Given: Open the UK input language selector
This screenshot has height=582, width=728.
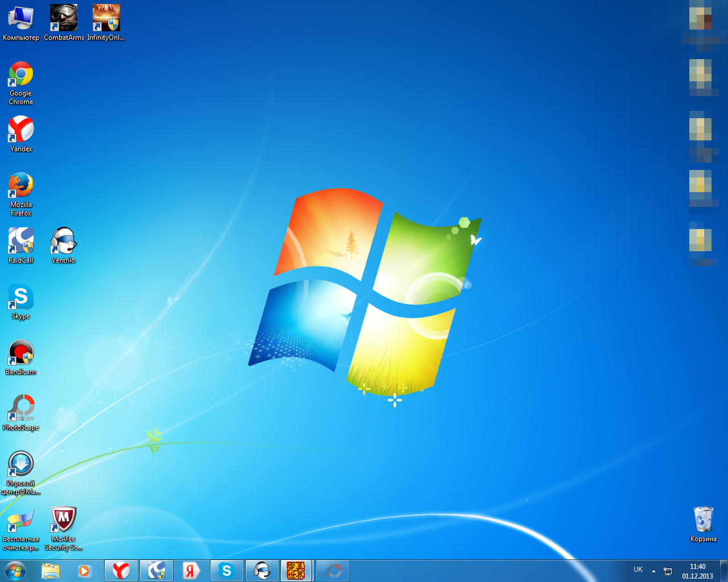Looking at the screenshot, I should pyautogui.click(x=638, y=569).
